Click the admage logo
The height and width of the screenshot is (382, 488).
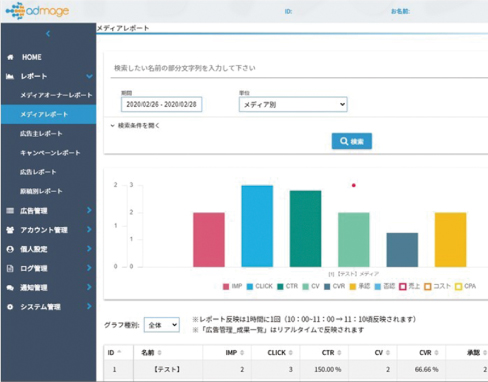[37, 11]
